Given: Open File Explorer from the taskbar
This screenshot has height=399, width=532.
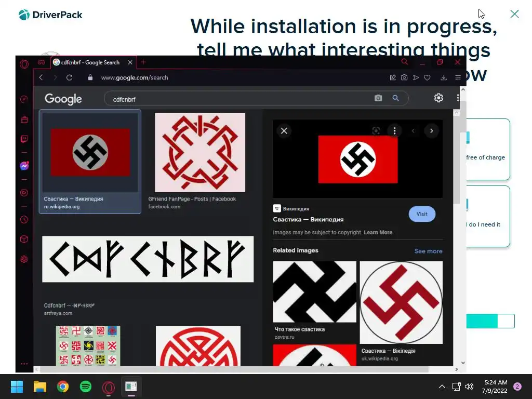Looking at the screenshot, I should click(x=39, y=387).
